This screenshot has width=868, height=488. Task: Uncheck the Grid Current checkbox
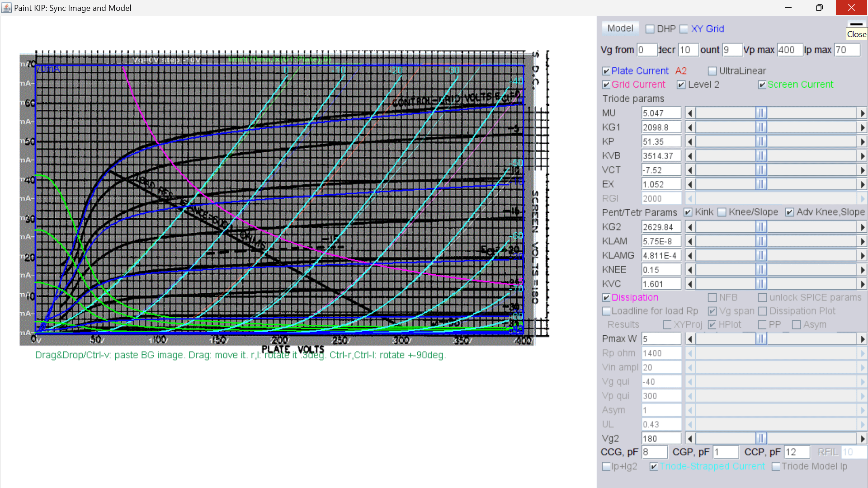pos(606,84)
